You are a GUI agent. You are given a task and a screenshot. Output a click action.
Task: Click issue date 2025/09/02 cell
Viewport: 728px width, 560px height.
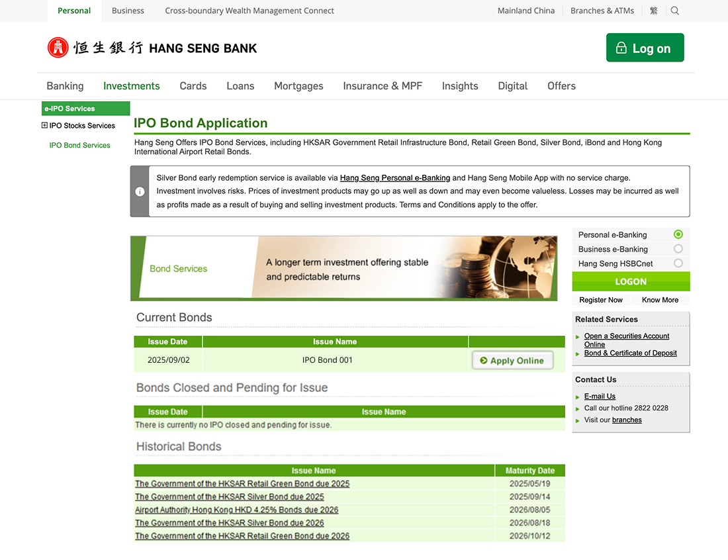(169, 360)
